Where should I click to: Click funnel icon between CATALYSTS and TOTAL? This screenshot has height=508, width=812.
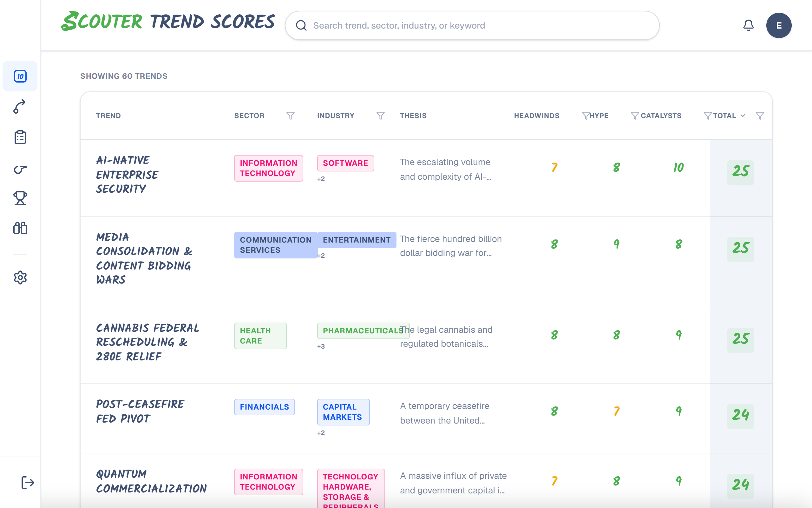click(x=708, y=116)
